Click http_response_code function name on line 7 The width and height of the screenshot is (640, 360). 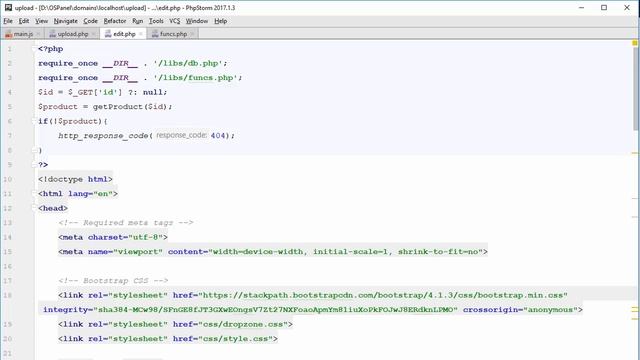point(103,136)
